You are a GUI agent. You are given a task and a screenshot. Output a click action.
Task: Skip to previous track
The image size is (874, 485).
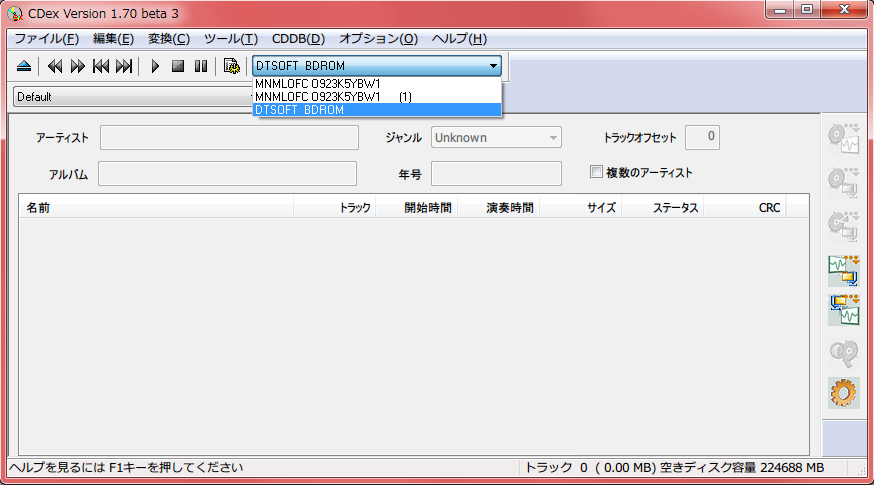(x=101, y=66)
